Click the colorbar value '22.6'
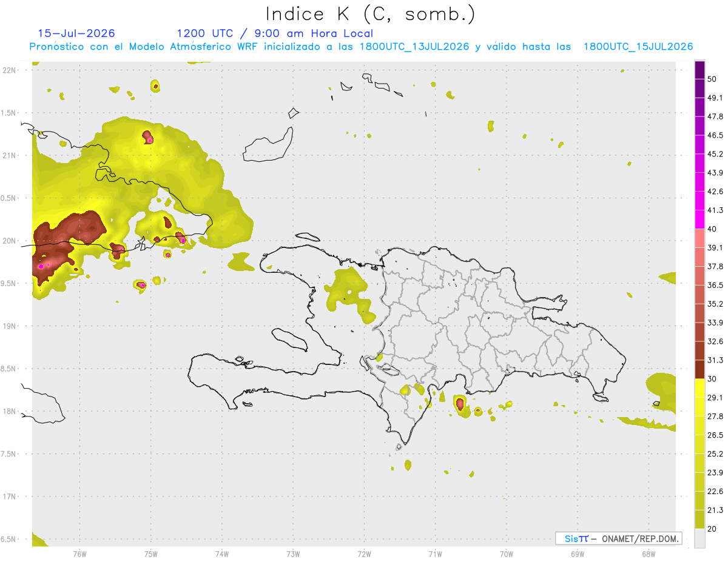This screenshot has width=728, height=562. pyautogui.click(x=715, y=491)
